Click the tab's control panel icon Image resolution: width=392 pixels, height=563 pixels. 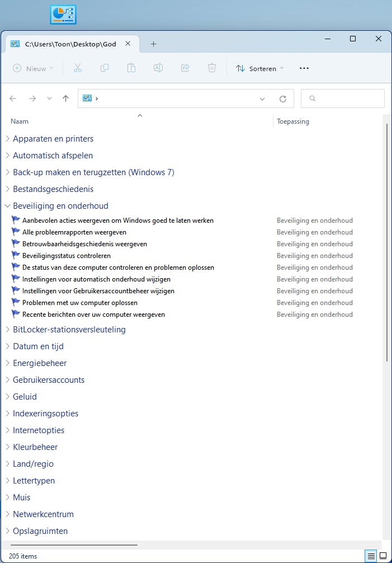tap(15, 44)
